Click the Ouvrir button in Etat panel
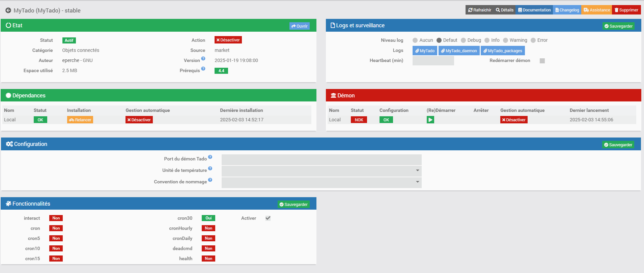This screenshot has height=273, width=644. click(300, 26)
